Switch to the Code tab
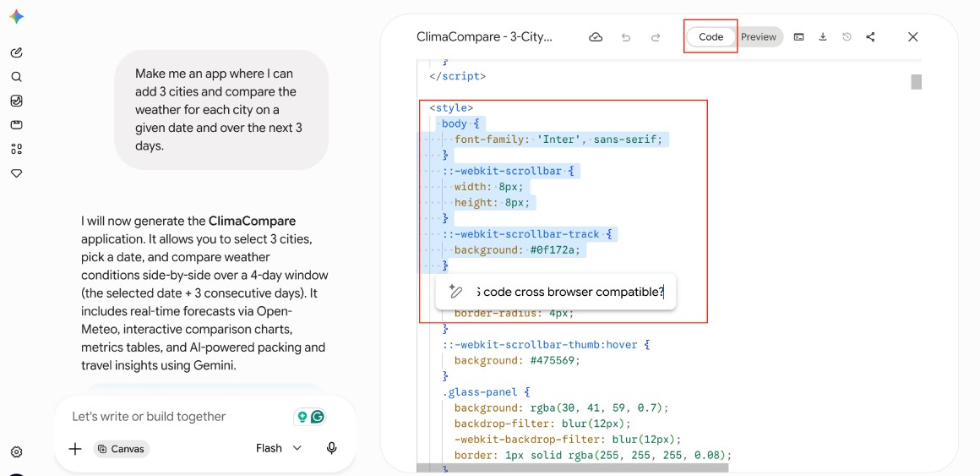 pyautogui.click(x=710, y=37)
